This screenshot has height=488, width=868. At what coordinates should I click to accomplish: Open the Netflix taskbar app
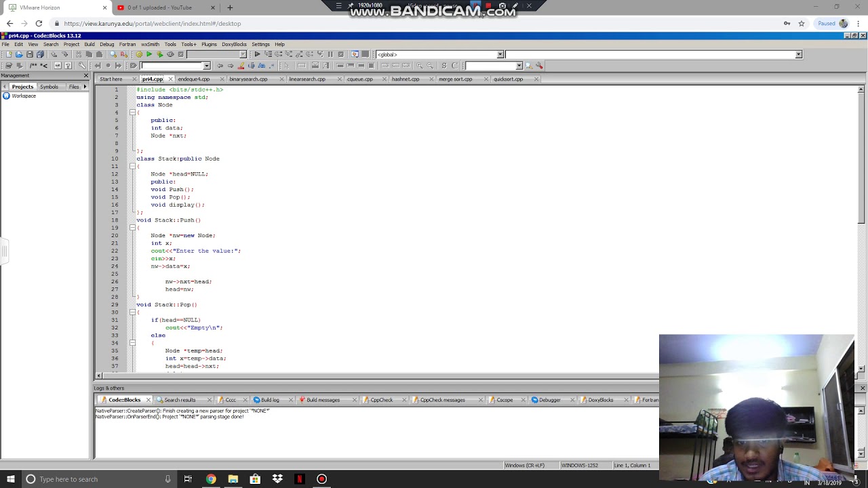click(x=300, y=479)
